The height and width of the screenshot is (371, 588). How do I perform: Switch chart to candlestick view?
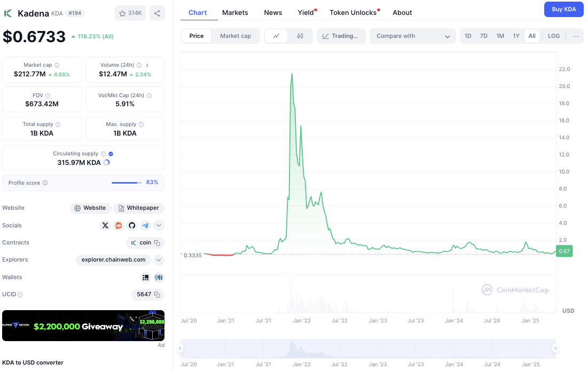pos(300,36)
